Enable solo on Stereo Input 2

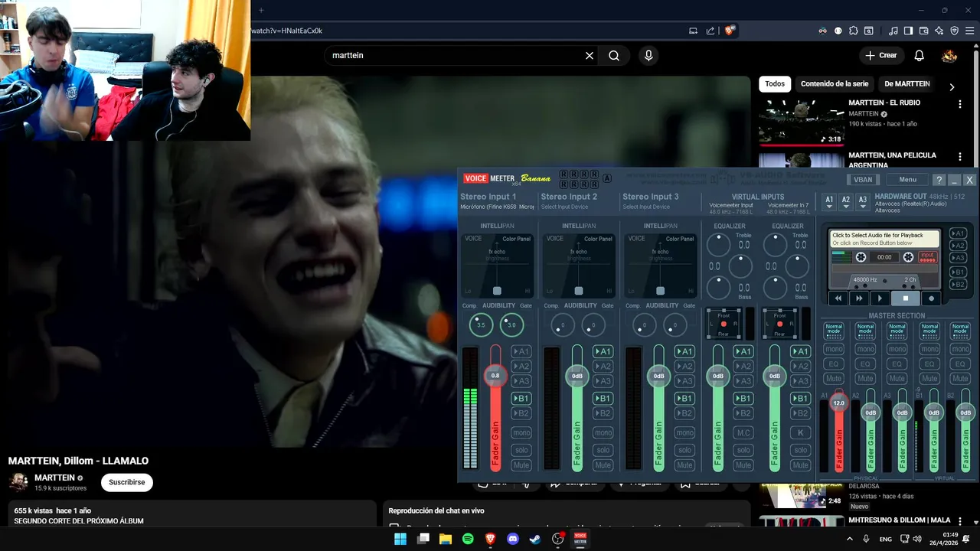(603, 450)
